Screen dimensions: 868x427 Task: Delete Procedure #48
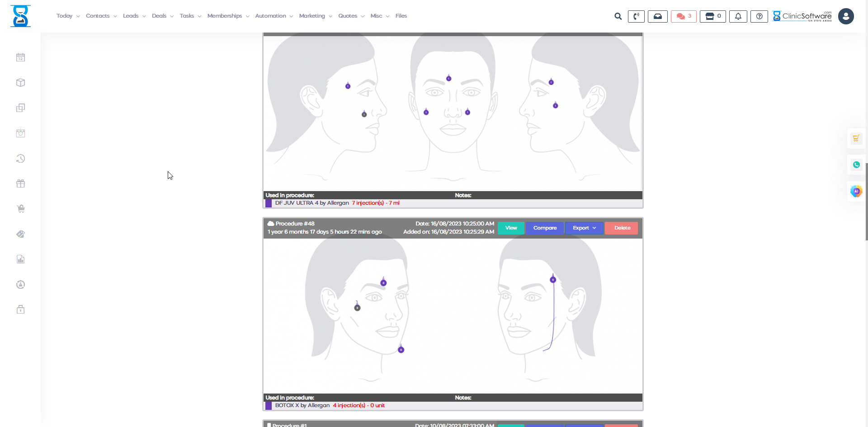point(621,228)
